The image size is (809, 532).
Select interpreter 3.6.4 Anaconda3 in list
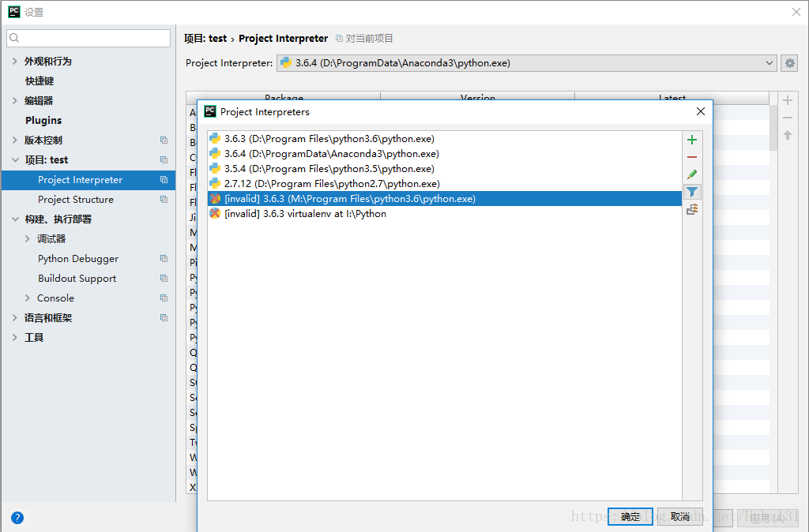(444, 154)
